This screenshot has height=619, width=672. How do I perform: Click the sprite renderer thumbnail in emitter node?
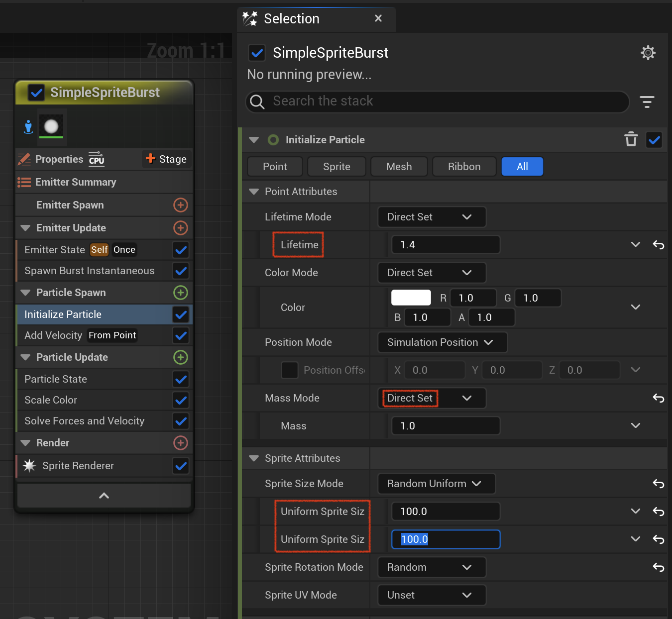[x=51, y=126]
